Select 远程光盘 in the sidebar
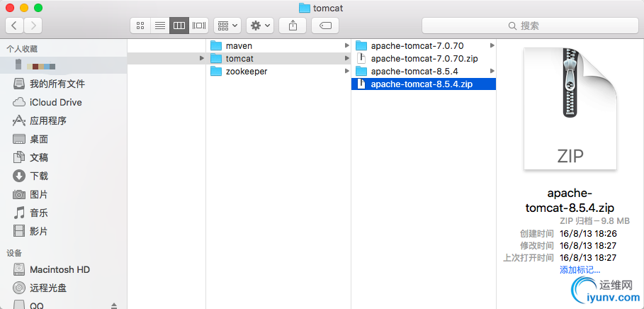This screenshot has height=309, width=644. [x=64, y=288]
